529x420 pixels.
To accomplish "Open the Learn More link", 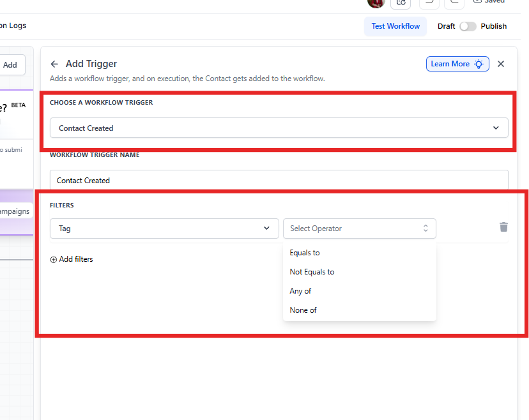I will [457, 64].
